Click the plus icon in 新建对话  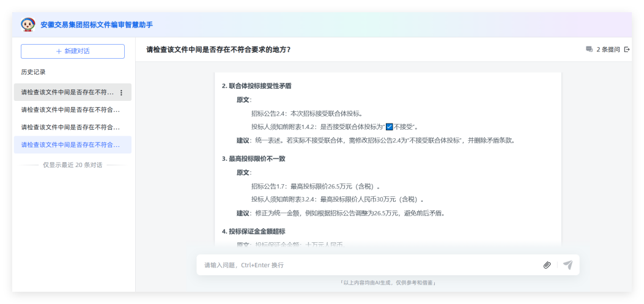[59, 51]
